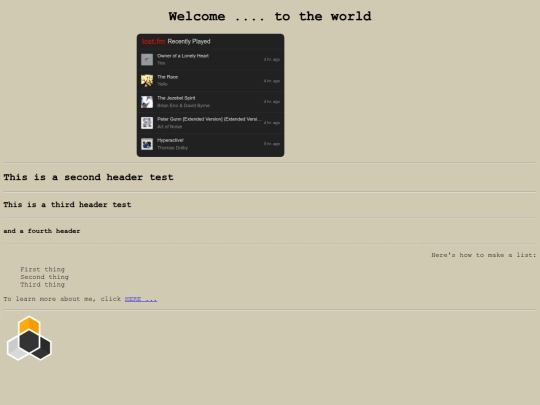Click the "Second thing" list item
The width and height of the screenshot is (540, 405).
click(44, 277)
